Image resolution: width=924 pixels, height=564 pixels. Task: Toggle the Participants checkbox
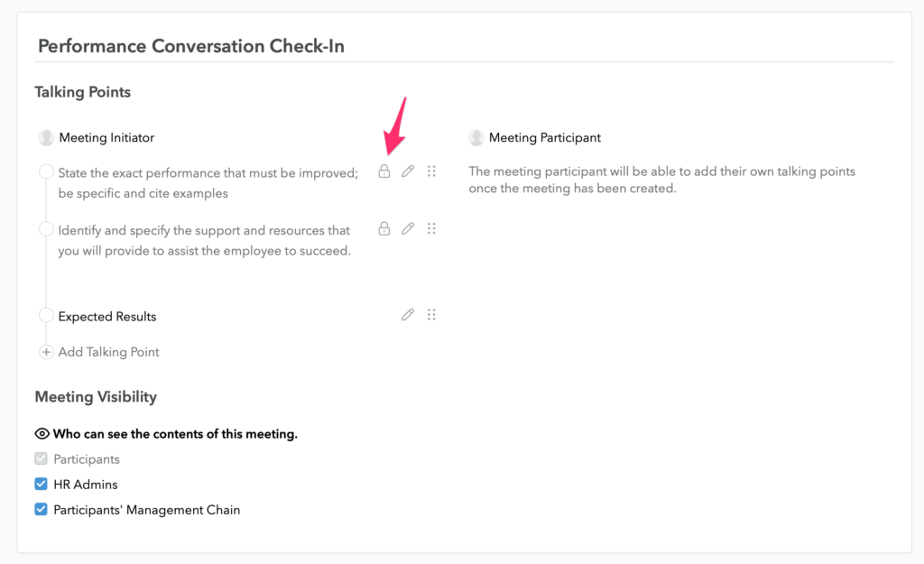click(41, 458)
